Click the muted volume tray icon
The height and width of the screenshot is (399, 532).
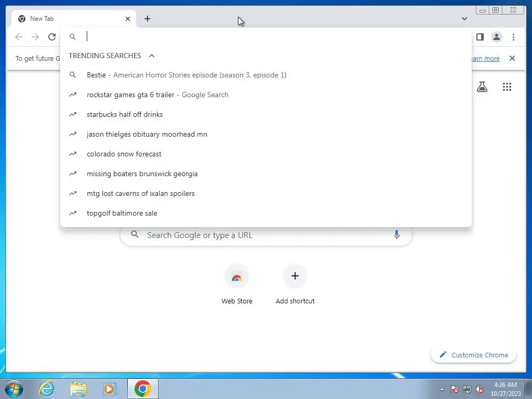click(x=480, y=389)
